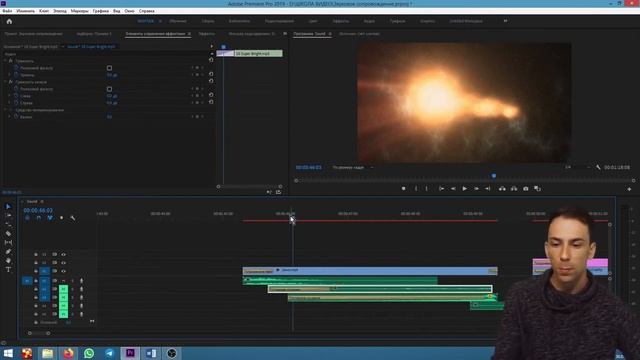Toggle Пропуск checkbox under Громкость канала
Viewport: 640px width, 360px height.
click(109, 89)
